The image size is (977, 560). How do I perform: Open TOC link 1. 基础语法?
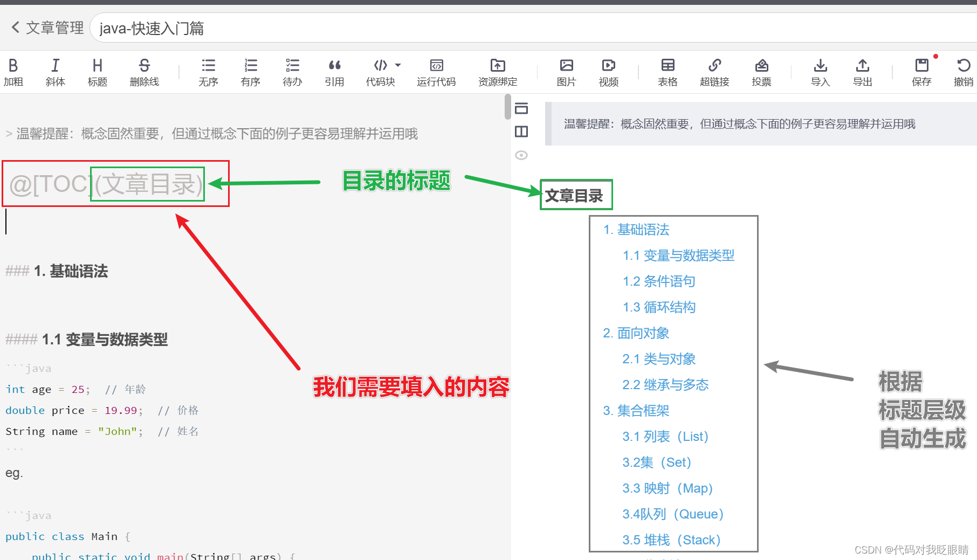tap(636, 230)
